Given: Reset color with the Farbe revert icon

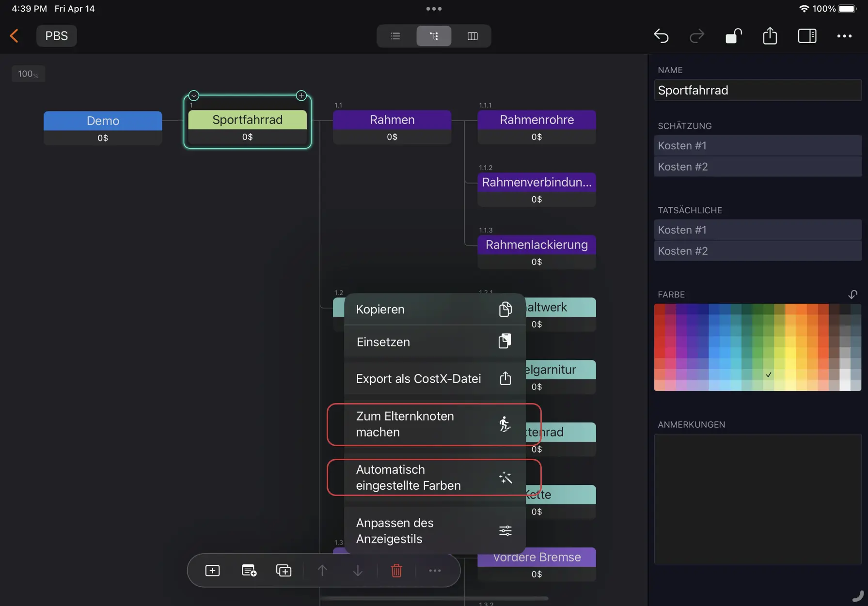Looking at the screenshot, I should tap(852, 295).
